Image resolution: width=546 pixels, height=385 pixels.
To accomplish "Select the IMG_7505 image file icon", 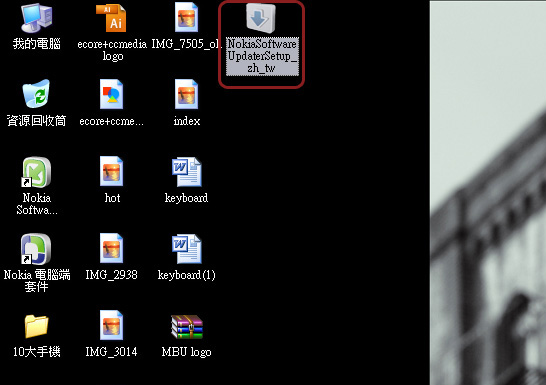I will [x=187, y=17].
